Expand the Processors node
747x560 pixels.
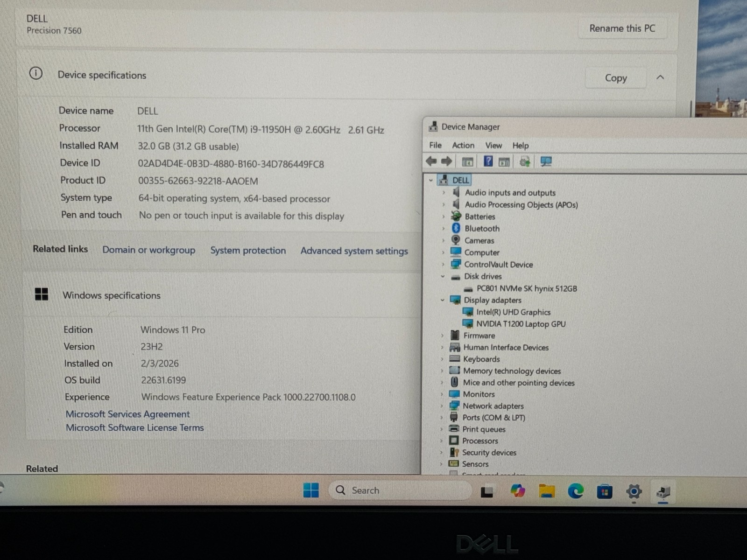(441, 441)
